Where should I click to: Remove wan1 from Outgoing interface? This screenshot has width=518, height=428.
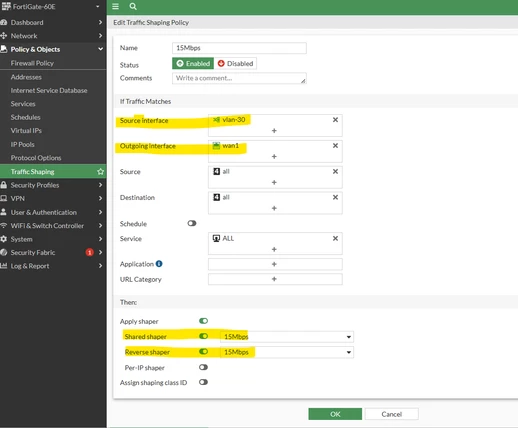335,146
